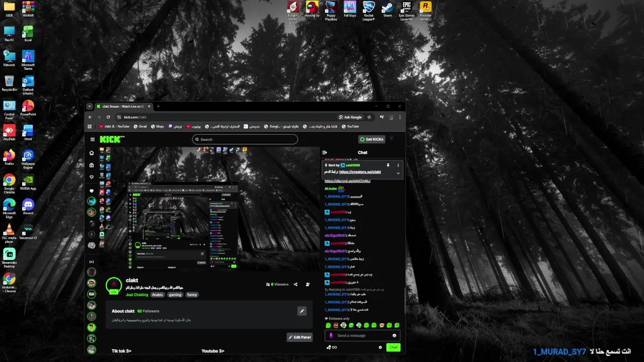
Task: Open chat settings gear icon
Action: click(380, 347)
